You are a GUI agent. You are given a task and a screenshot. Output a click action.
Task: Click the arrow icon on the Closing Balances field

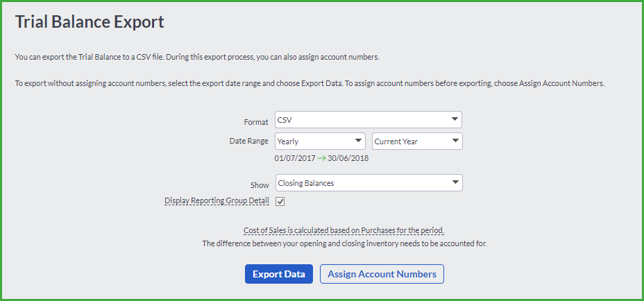coord(455,182)
